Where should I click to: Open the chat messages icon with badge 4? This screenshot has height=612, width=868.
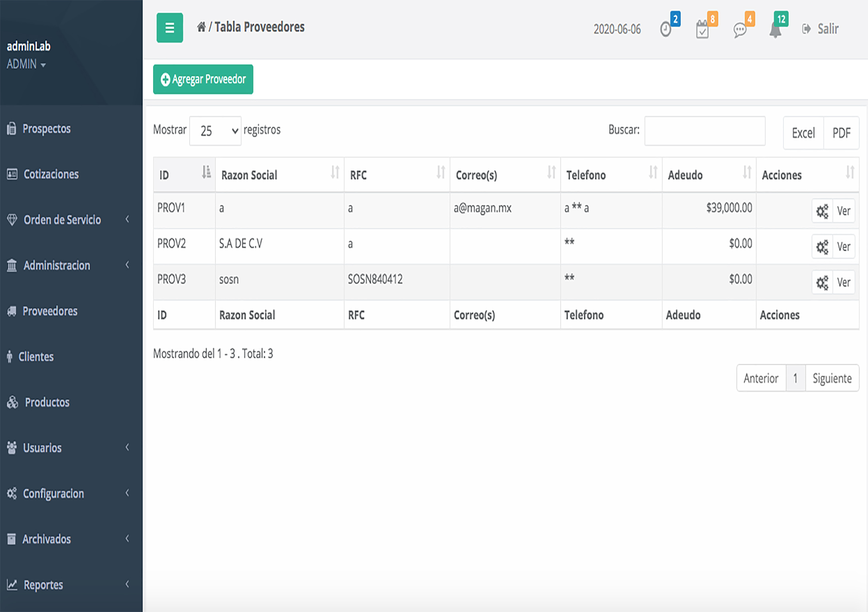(x=740, y=30)
